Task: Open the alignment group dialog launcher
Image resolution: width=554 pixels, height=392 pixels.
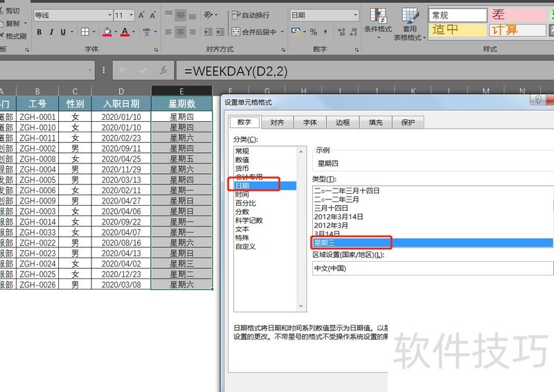Action: [283, 50]
